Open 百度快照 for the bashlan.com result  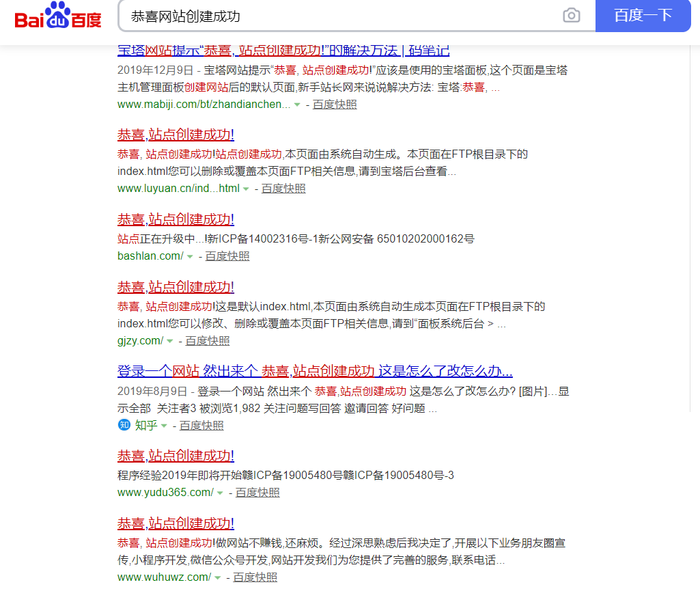227,256
